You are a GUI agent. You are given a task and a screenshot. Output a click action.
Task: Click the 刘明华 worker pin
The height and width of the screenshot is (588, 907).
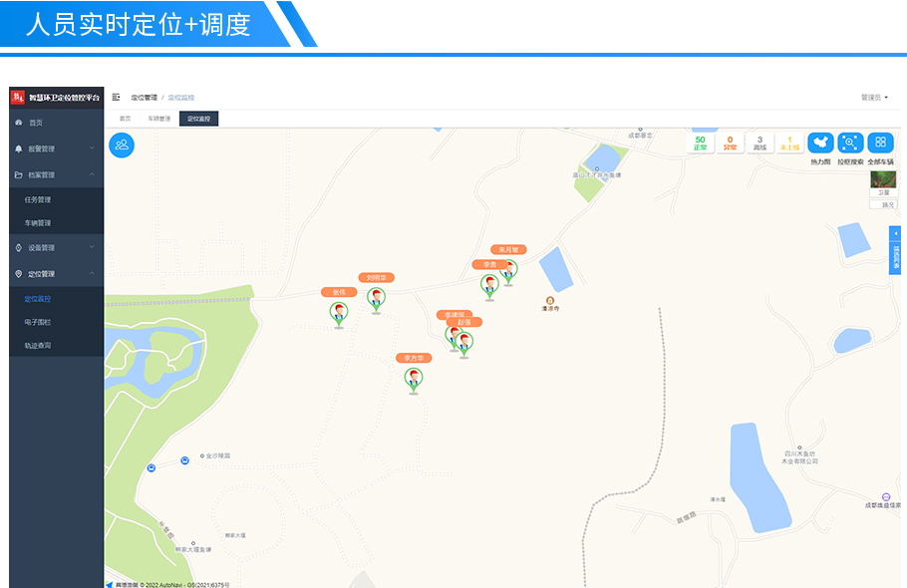pos(376,300)
